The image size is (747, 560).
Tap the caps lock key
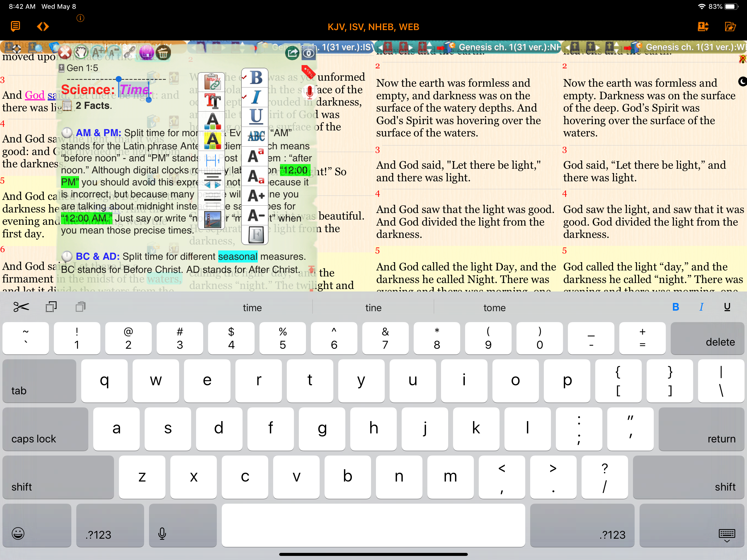45,429
